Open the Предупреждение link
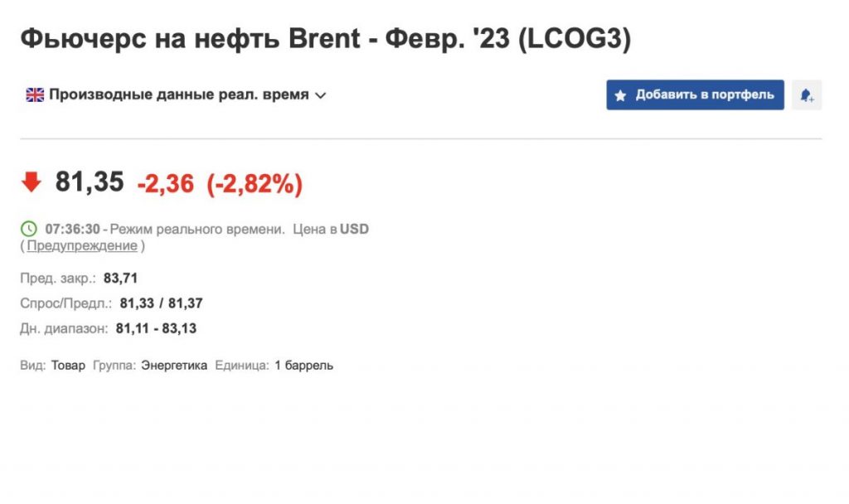 82,245
